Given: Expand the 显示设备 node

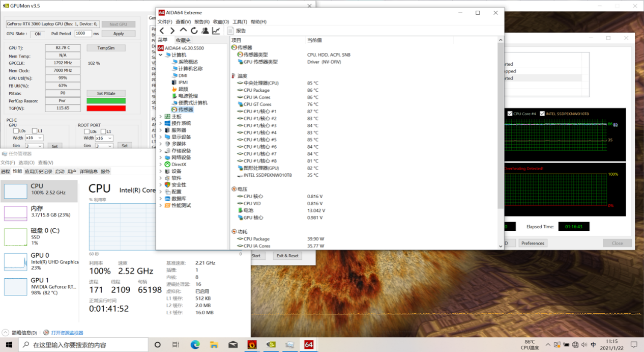Looking at the screenshot, I should point(161,137).
